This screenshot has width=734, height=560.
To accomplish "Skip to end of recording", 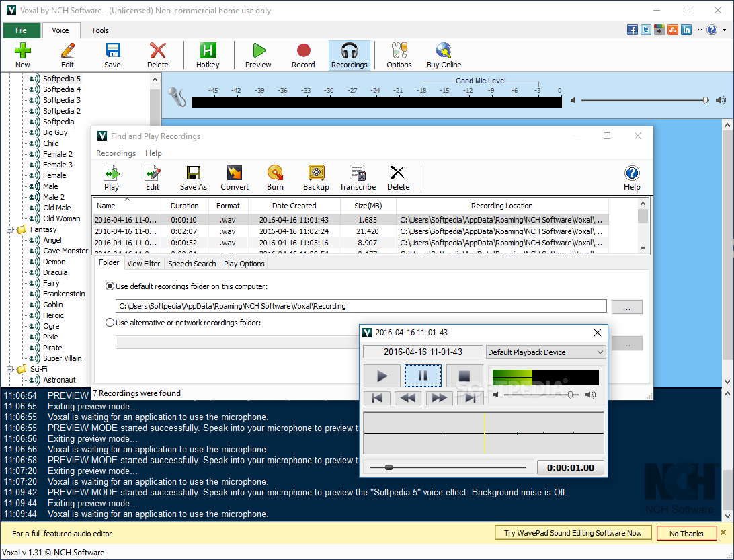I will coord(470,398).
